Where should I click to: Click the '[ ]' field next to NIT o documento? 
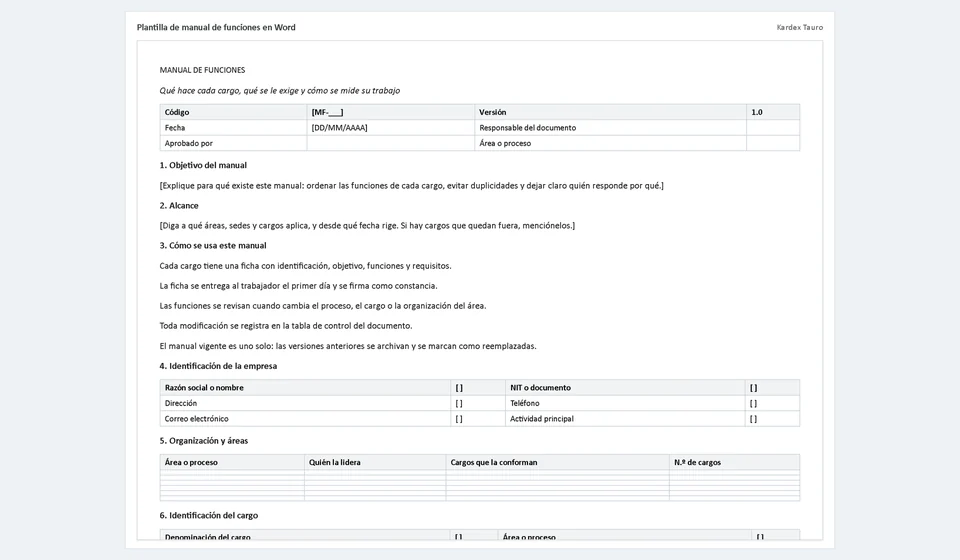772,387
